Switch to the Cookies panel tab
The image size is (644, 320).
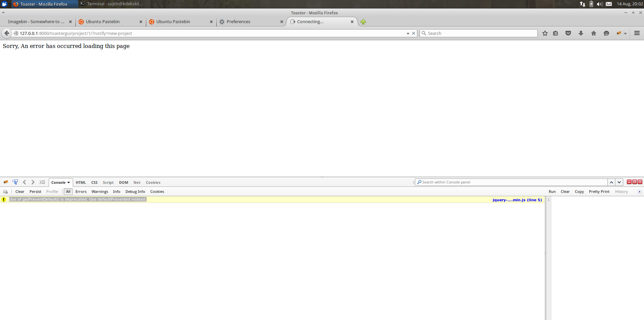pos(153,182)
